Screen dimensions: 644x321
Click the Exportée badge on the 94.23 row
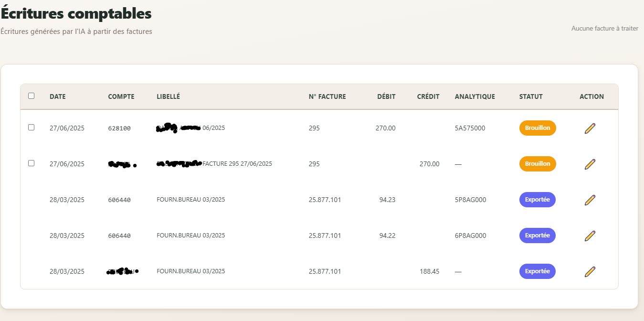click(537, 200)
